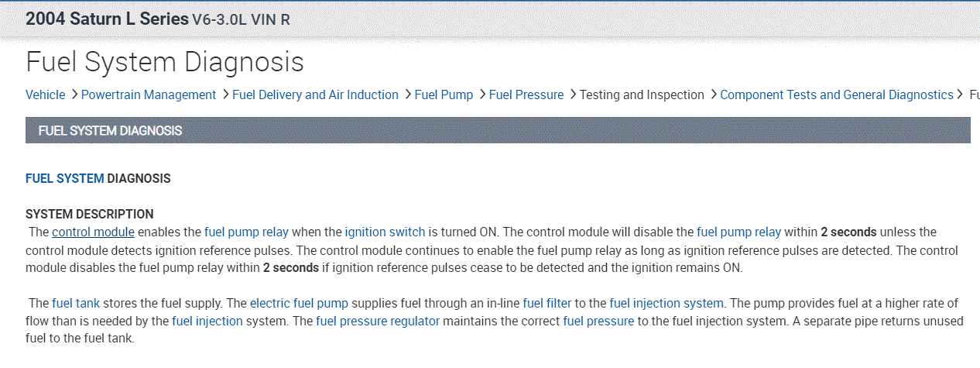Open Component Tests and General Diagnostics breadcrumb

click(x=836, y=95)
